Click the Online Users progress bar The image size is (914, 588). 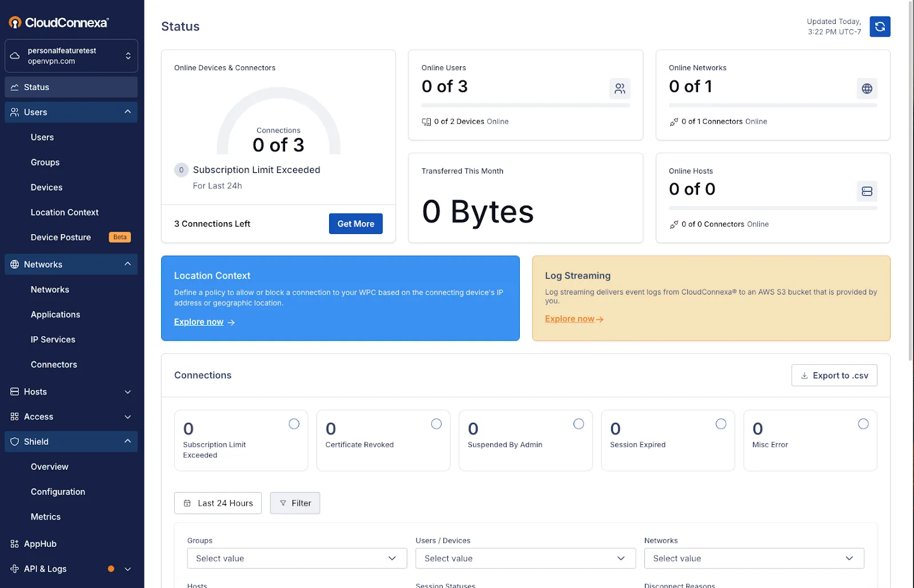526,105
